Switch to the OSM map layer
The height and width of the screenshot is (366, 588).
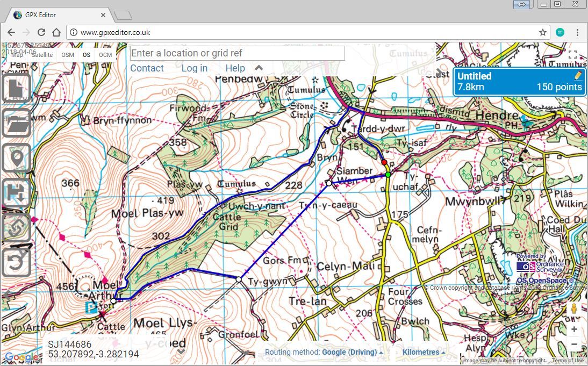pos(68,55)
